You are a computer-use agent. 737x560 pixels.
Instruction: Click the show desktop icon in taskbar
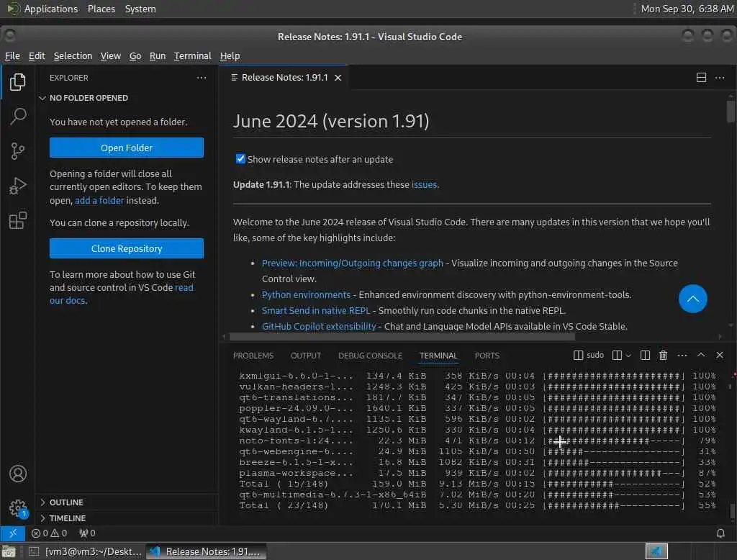9,551
